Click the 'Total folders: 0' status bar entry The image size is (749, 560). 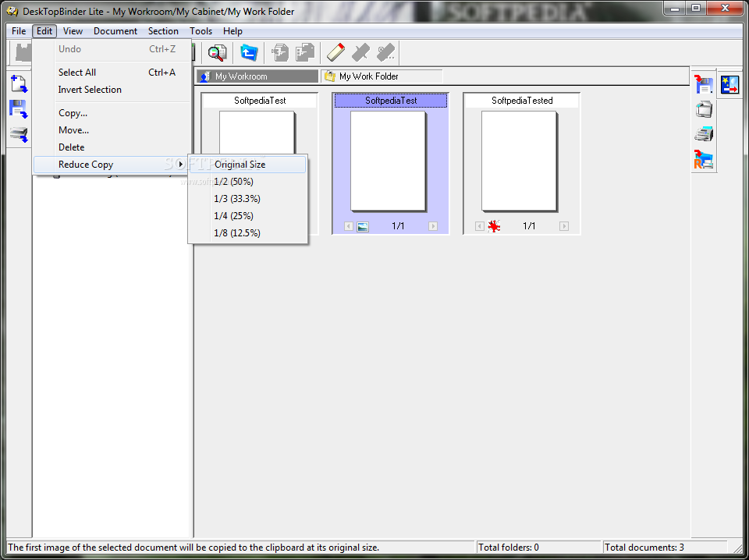click(538, 548)
